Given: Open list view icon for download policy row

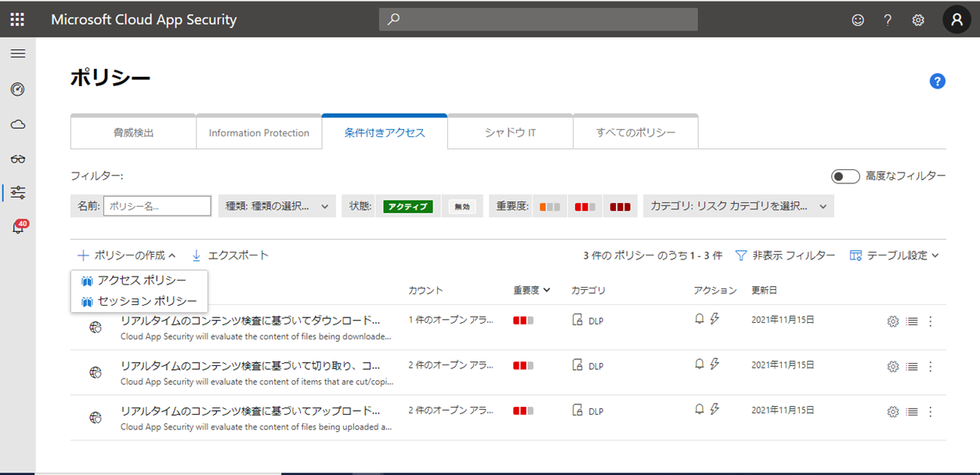Looking at the screenshot, I should (x=912, y=321).
